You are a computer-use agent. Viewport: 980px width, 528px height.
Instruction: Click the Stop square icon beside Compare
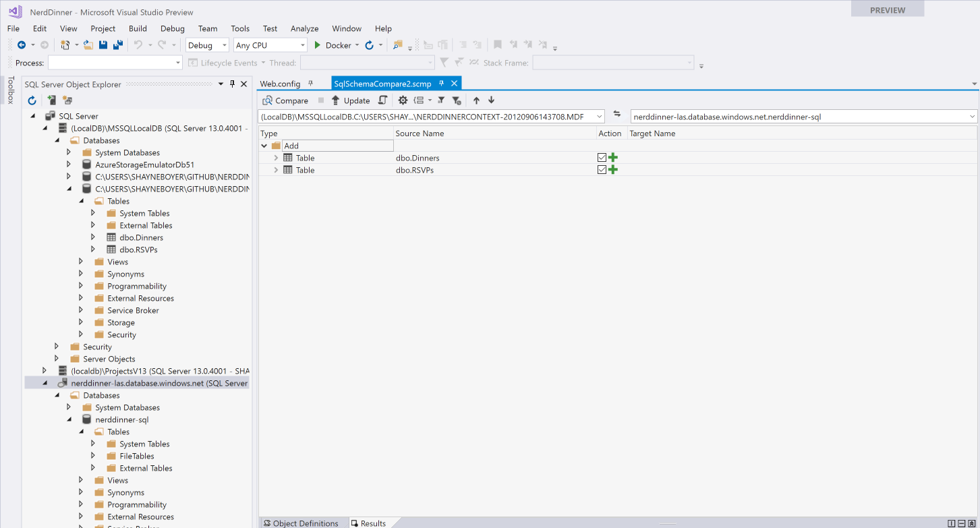pyautogui.click(x=321, y=100)
